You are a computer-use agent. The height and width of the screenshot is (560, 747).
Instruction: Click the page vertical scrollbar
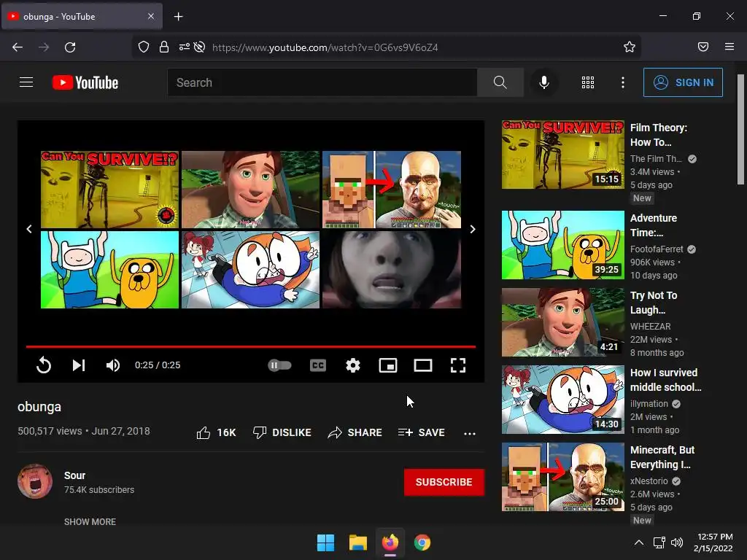tap(740, 130)
